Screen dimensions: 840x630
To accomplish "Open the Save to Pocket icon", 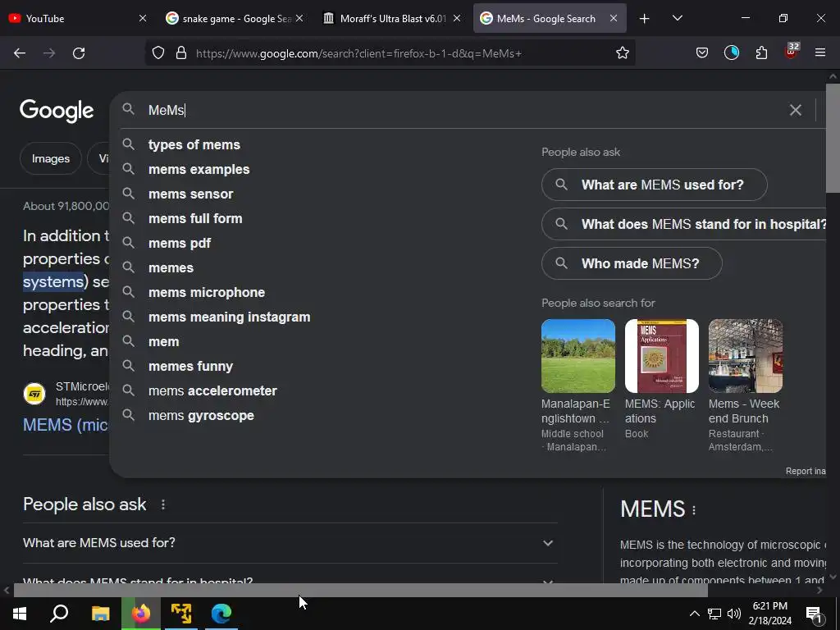I will coord(702,53).
